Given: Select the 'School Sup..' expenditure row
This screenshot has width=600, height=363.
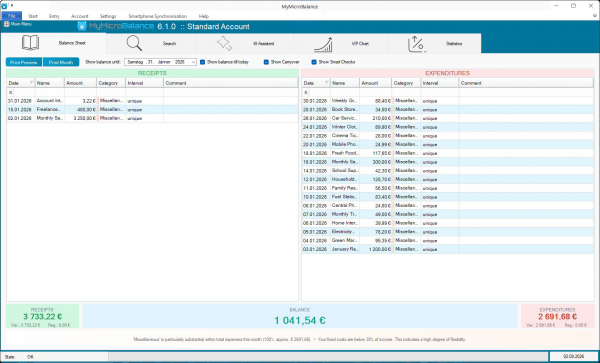Looking at the screenshot, I should [x=448, y=171].
